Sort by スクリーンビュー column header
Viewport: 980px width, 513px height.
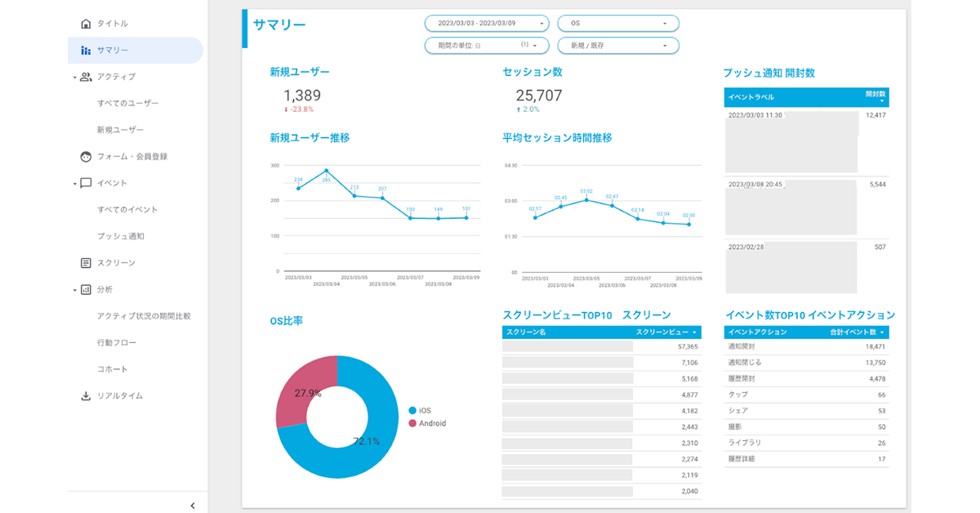pyautogui.click(x=666, y=332)
